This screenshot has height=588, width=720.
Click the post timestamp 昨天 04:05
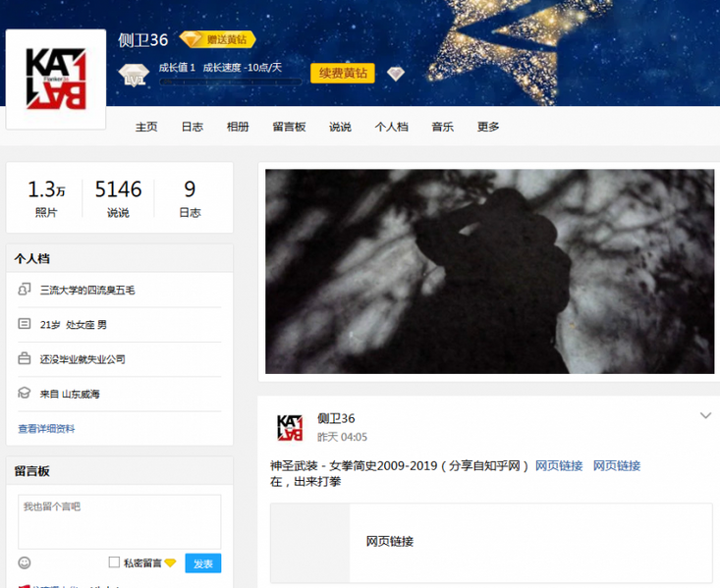click(342, 437)
